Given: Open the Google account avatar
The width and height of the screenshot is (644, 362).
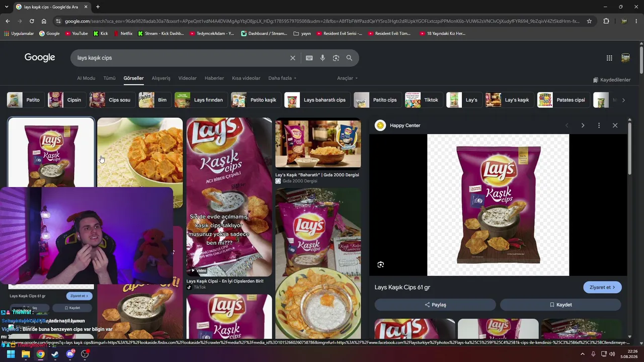Looking at the screenshot, I should click(x=625, y=58).
